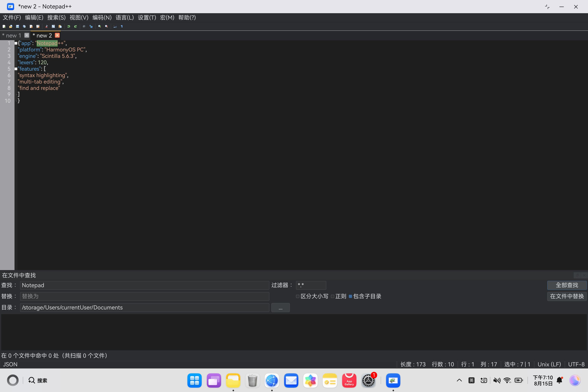Click the 过滤器 field showing *.*

coord(311,285)
